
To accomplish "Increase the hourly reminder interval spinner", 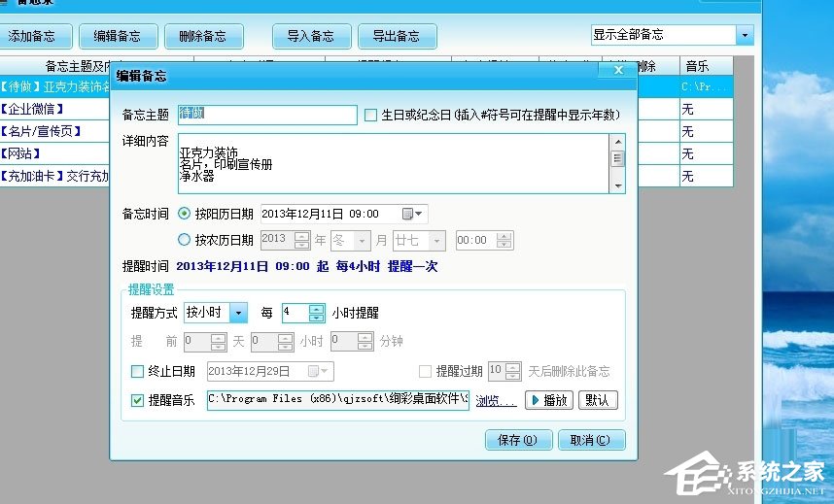I will pyautogui.click(x=316, y=308).
